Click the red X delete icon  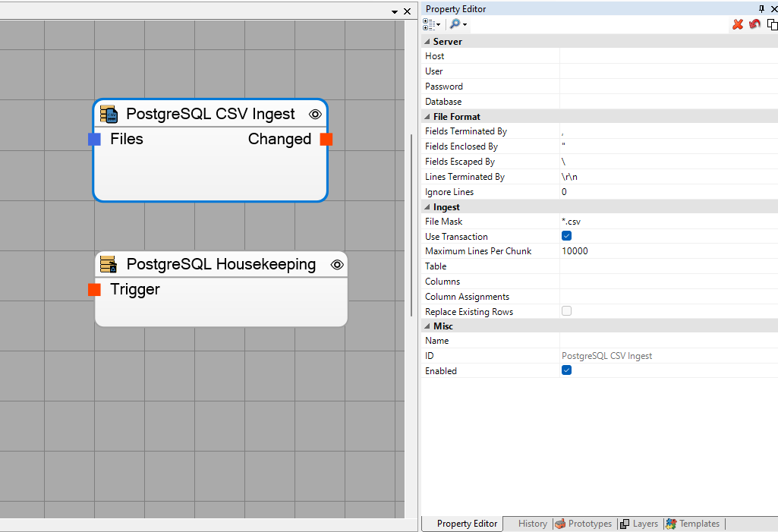pyautogui.click(x=738, y=24)
